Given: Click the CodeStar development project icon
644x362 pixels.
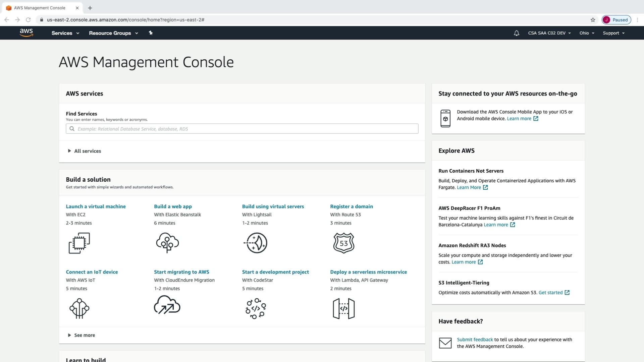Looking at the screenshot, I should (x=256, y=308).
